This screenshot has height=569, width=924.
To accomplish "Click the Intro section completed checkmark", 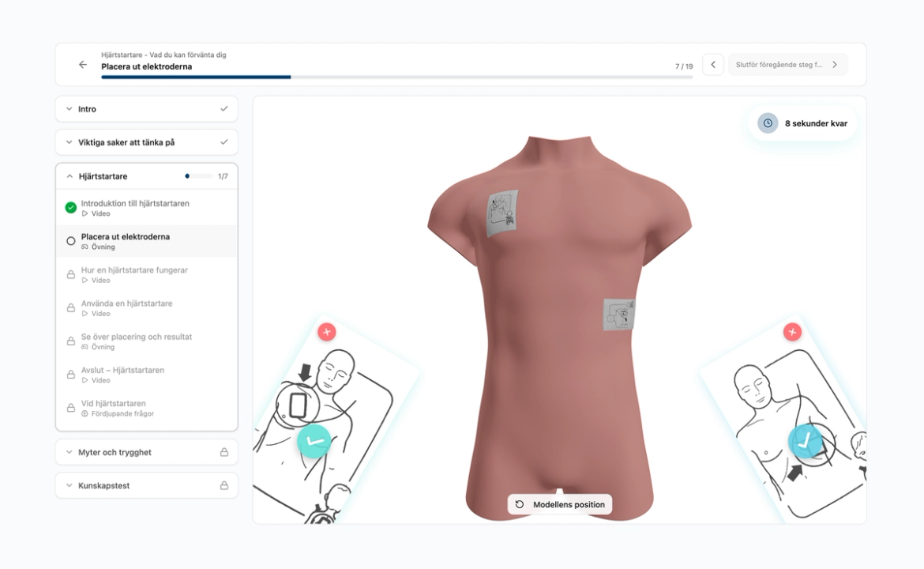I will pyautogui.click(x=224, y=108).
